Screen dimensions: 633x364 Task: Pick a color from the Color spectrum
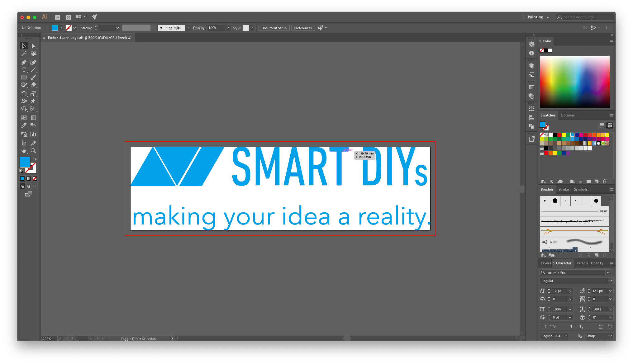click(x=574, y=82)
